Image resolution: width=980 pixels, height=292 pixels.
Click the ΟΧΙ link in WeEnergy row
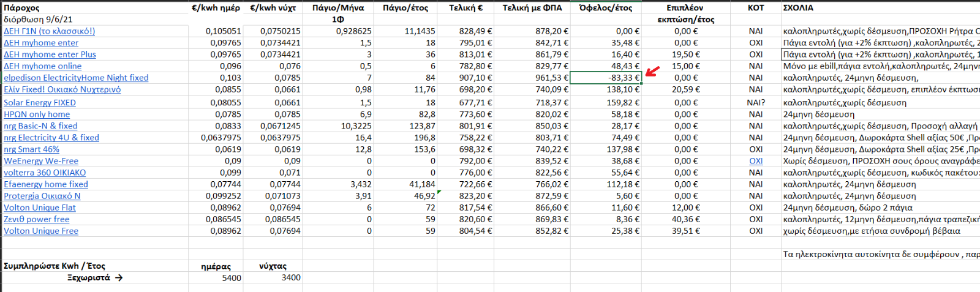pos(756,161)
